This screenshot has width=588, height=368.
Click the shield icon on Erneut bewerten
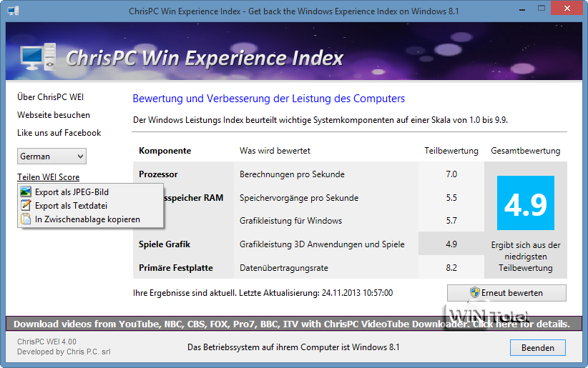click(x=475, y=293)
